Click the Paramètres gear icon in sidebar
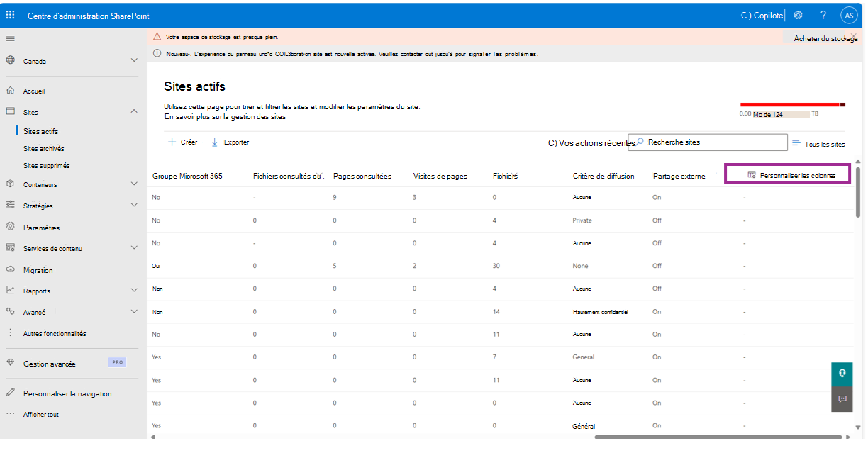Viewport: 868px width, 453px height. [11, 227]
